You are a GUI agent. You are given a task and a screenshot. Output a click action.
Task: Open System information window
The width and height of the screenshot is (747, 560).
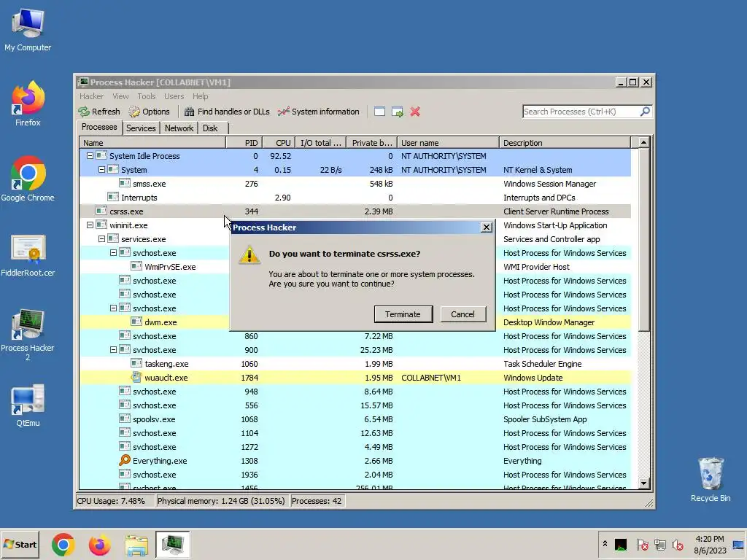(x=318, y=112)
